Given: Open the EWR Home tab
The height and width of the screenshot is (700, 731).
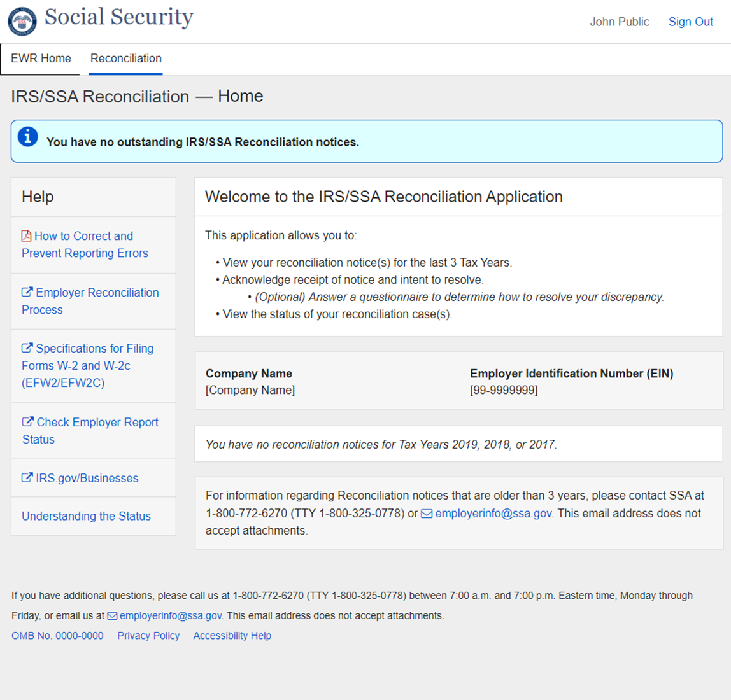Looking at the screenshot, I should click(x=41, y=59).
